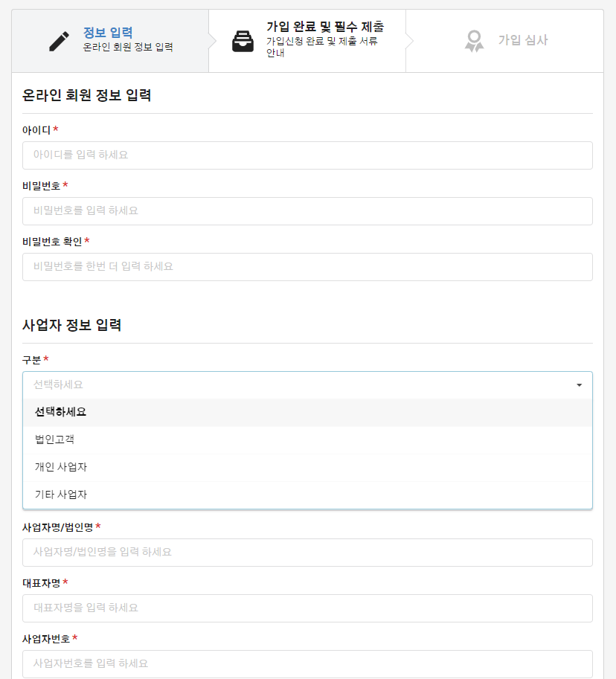This screenshot has width=616, height=679.
Task: Switch to 가입 심사 step
Action: [x=504, y=41]
